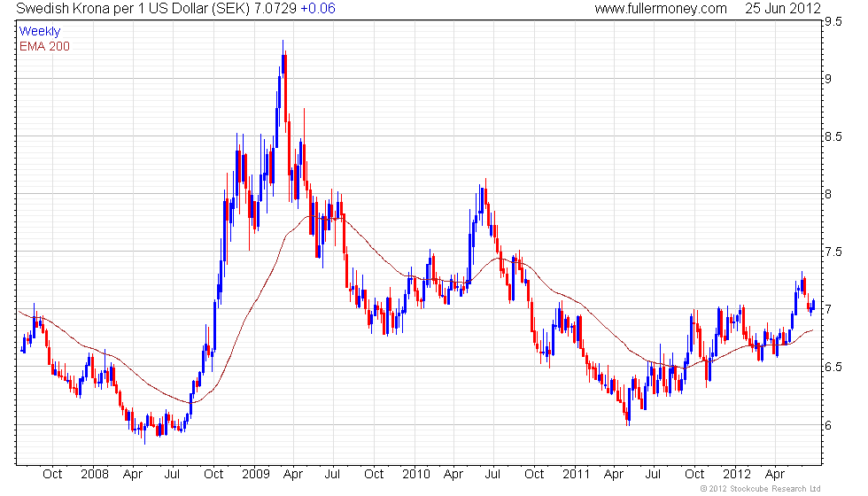The height and width of the screenshot is (496, 868).
Task: Click the 2010 x-axis label
Action: [415, 475]
